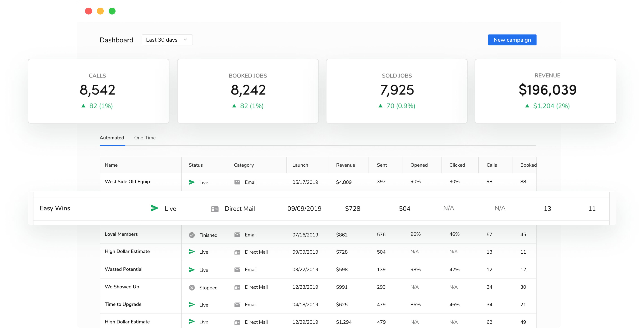644x328 pixels.
Task: Click the Stopped X icon for We Showed Up
Action: (192, 288)
